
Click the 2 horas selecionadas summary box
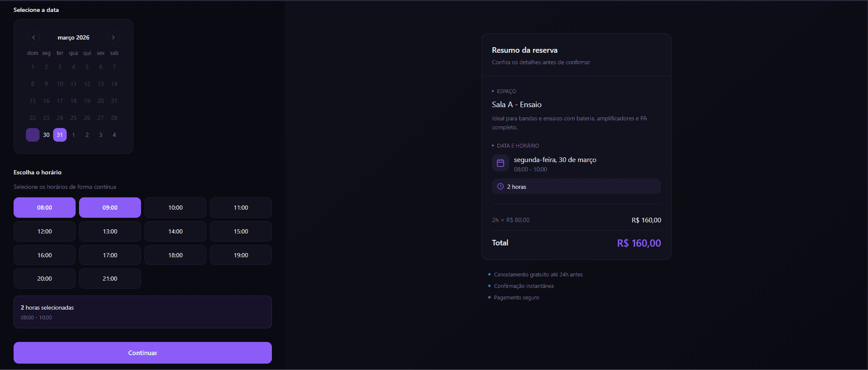click(143, 312)
